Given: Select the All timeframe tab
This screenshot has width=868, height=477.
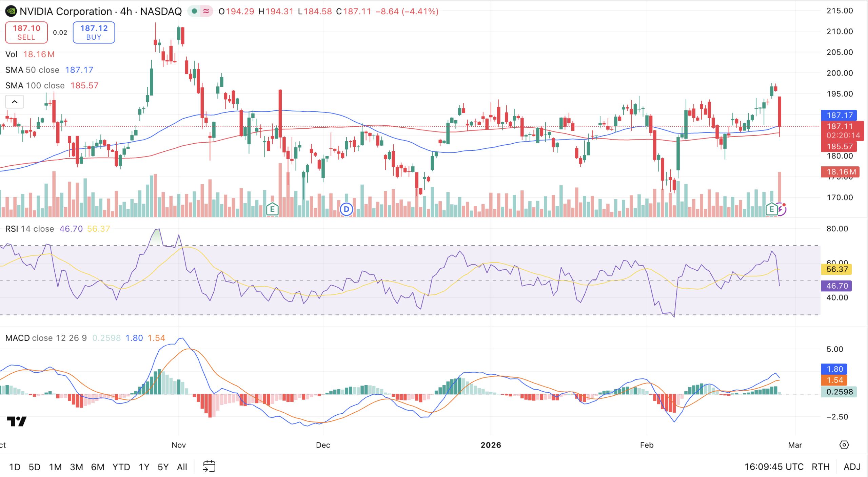Looking at the screenshot, I should [x=182, y=466].
